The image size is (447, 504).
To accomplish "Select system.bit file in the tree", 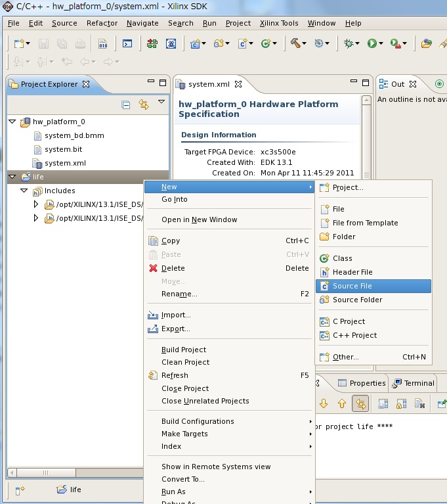I will pyautogui.click(x=63, y=149).
